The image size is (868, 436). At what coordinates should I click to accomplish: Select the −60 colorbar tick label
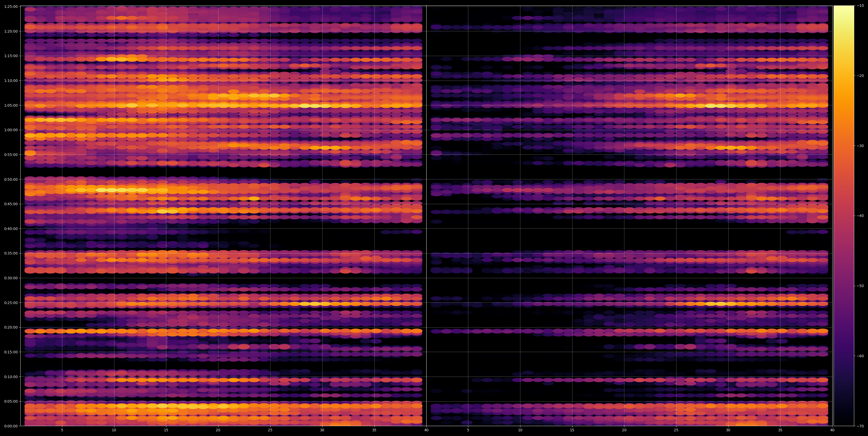[860, 356]
